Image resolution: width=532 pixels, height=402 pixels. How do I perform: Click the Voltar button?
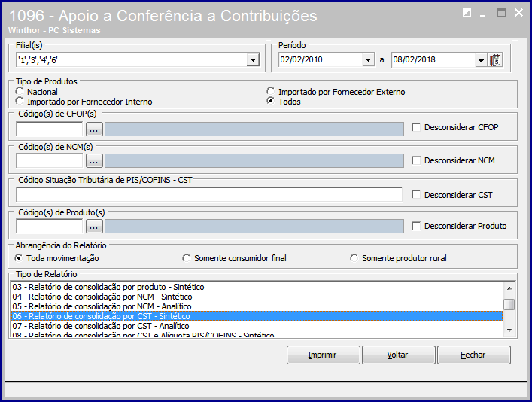tap(398, 355)
